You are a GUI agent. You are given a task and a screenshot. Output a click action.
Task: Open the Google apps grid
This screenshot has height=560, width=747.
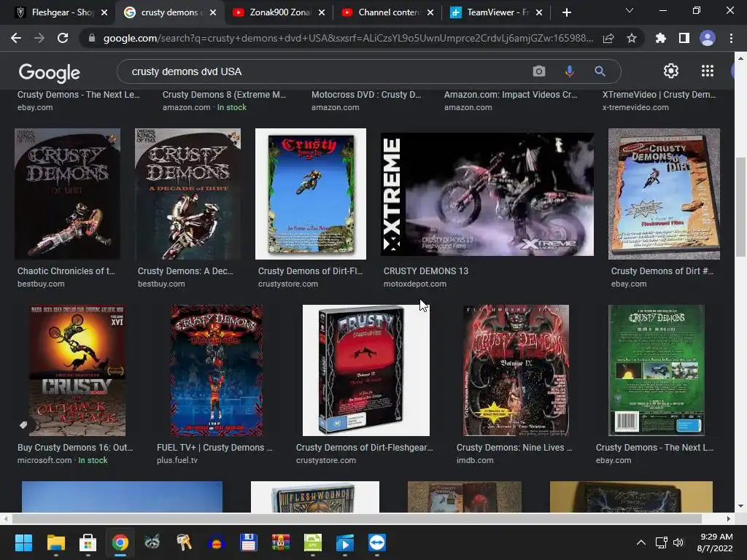tap(708, 71)
